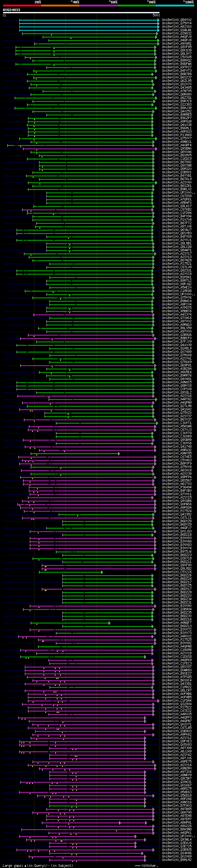The height and width of the screenshot is (868, 197).
Task: Open hit UniRef100_A8ISG0
Action: coord(177,26)
